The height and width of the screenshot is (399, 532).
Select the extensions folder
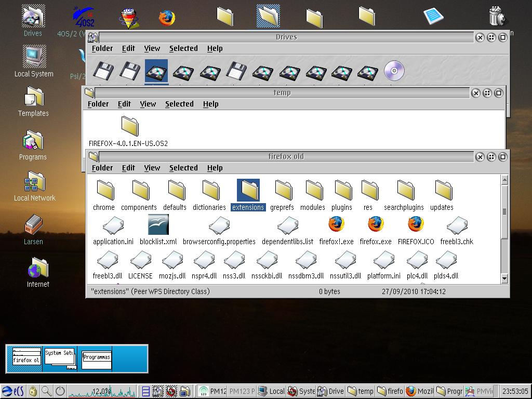(x=248, y=191)
